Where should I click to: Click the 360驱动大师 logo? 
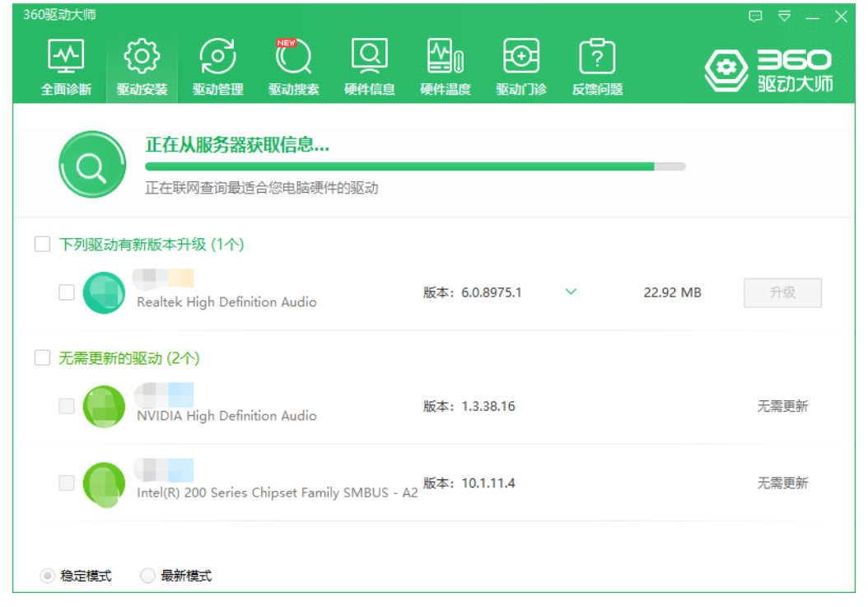(769, 70)
